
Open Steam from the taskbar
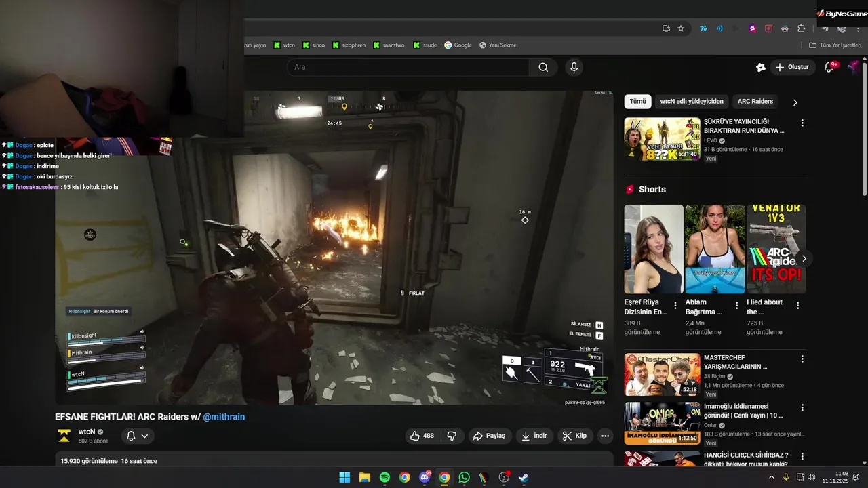click(x=524, y=477)
